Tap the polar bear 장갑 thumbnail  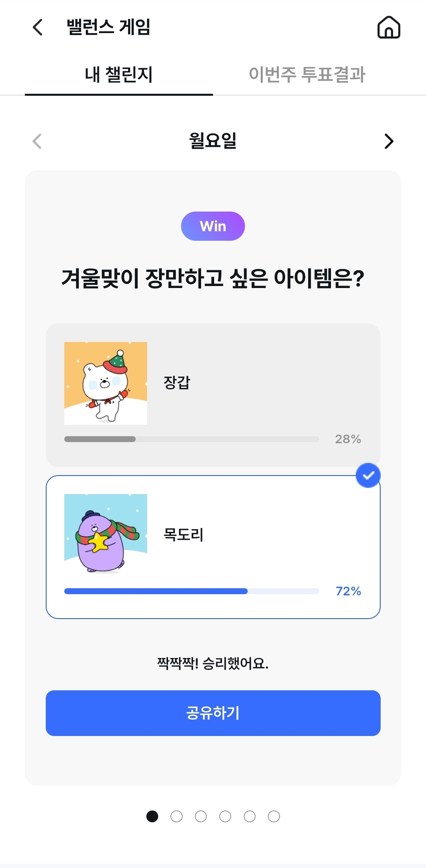[106, 383]
